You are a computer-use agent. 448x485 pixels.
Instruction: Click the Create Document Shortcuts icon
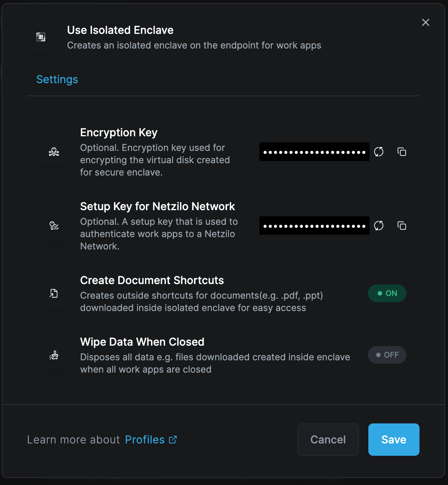[54, 293]
